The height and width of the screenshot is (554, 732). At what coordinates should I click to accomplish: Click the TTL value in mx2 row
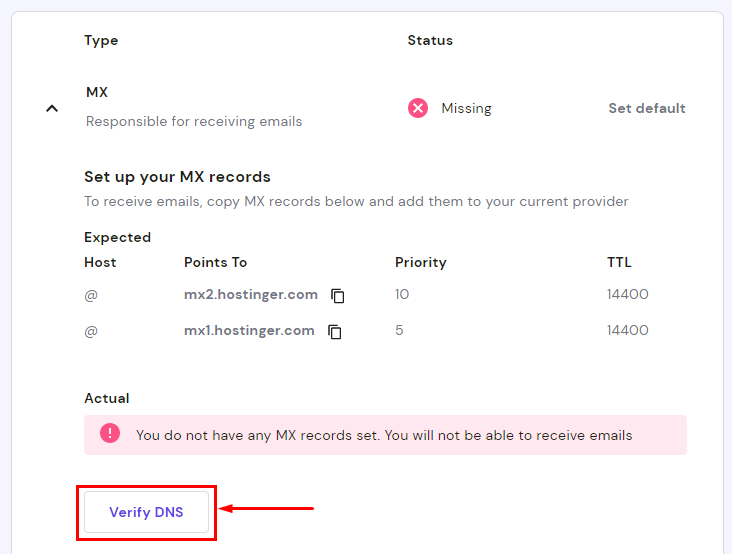pos(627,295)
